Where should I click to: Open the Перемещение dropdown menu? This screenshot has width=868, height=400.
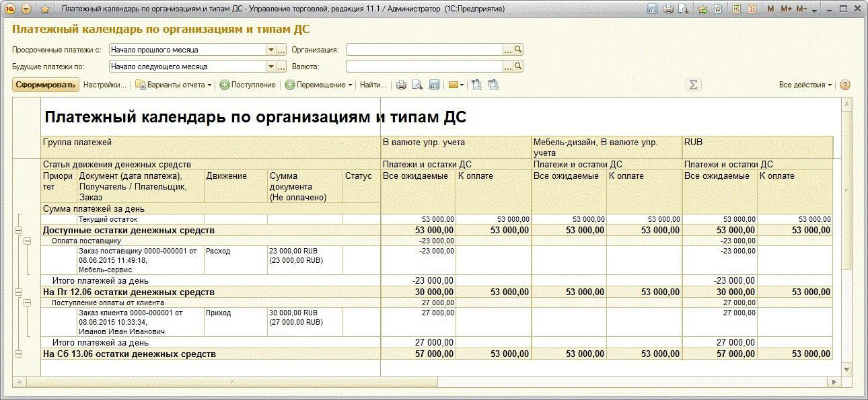click(318, 85)
